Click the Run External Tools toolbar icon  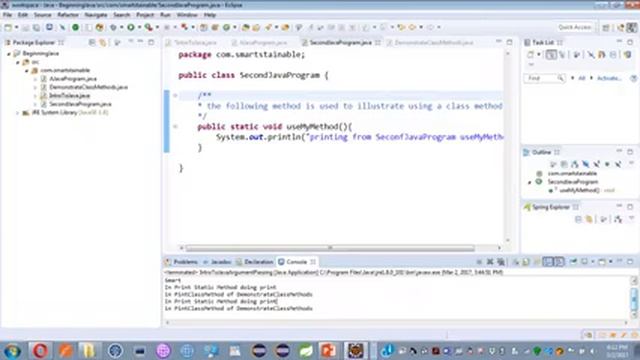pos(149,27)
